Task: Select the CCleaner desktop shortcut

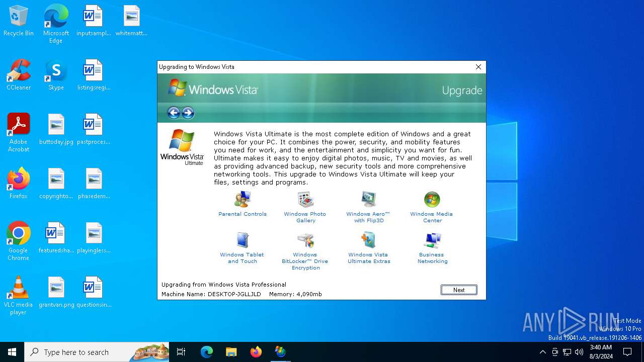Action: (x=19, y=75)
